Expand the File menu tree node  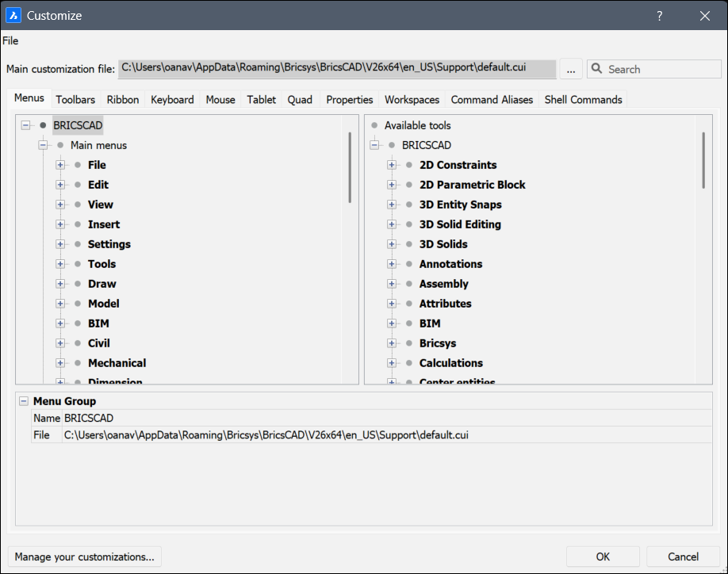[x=60, y=165]
